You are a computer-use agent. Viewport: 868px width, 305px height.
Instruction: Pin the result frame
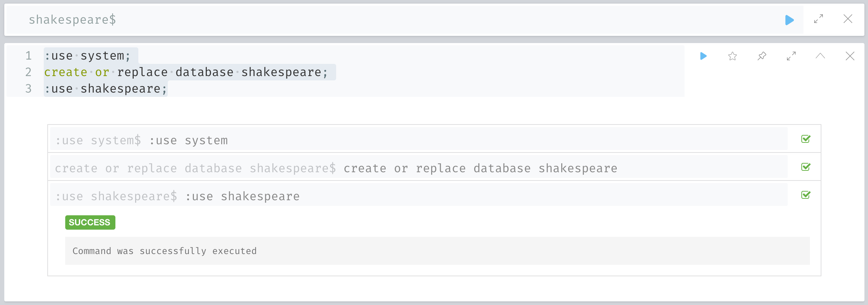coord(762,56)
